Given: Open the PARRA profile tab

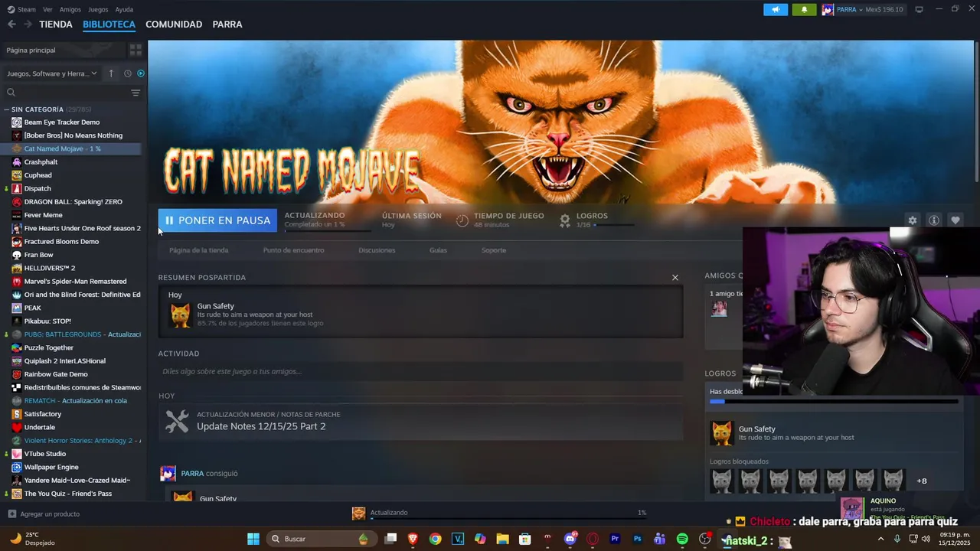Looking at the screenshot, I should 227,24.
